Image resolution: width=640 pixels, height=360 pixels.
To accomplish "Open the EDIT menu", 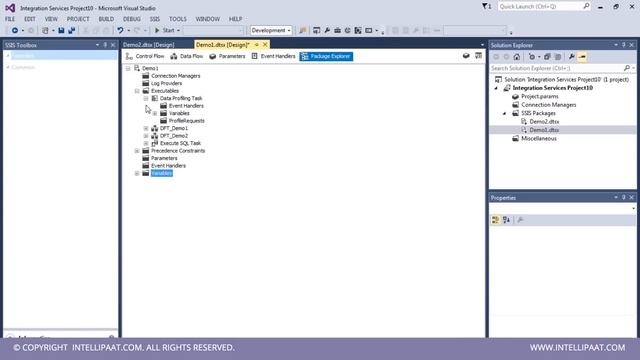I will (29, 19).
